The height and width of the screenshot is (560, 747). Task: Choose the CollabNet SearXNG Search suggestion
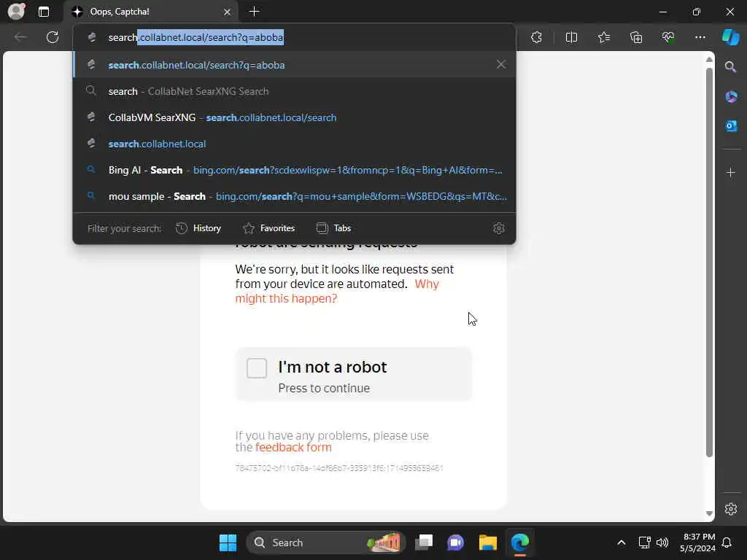coord(295,91)
